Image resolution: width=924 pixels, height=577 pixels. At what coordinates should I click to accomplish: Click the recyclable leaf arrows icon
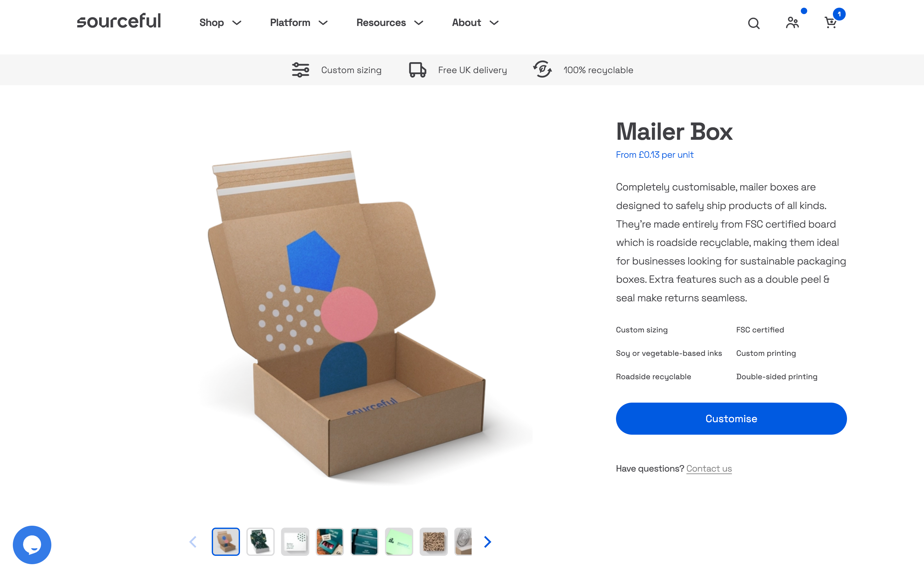542,69
